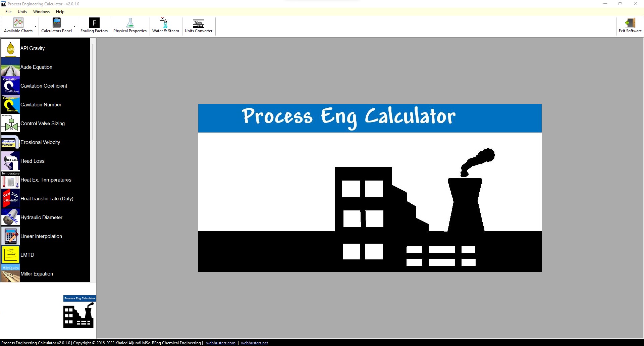Launch the Heat transfer rate (Duty) calculator
Viewport: 644px width, 346px height.
[47, 198]
